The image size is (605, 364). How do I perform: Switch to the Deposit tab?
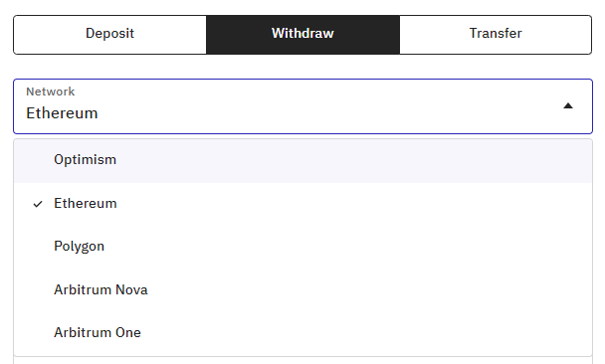click(110, 35)
